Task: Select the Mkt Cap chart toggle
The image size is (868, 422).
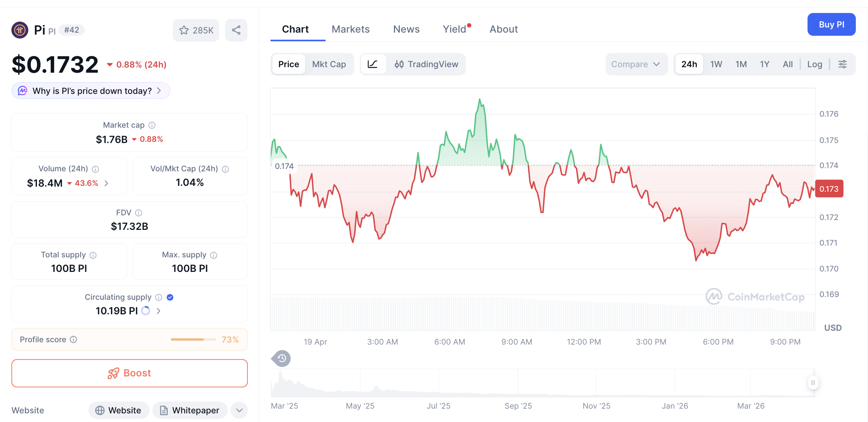Action: pos(329,64)
